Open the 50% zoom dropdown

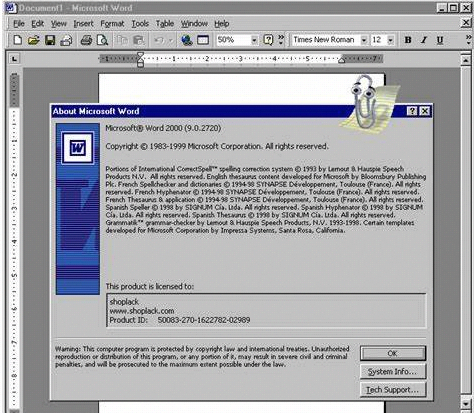tap(254, 40)
